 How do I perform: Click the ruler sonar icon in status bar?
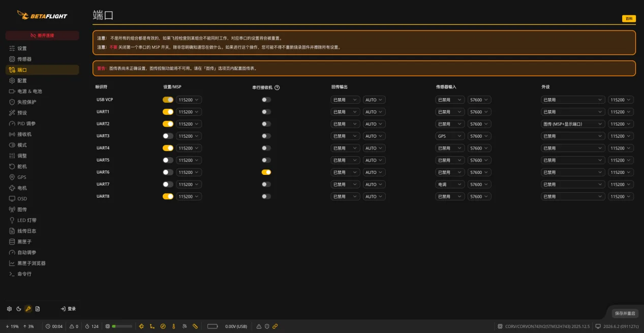195,326
